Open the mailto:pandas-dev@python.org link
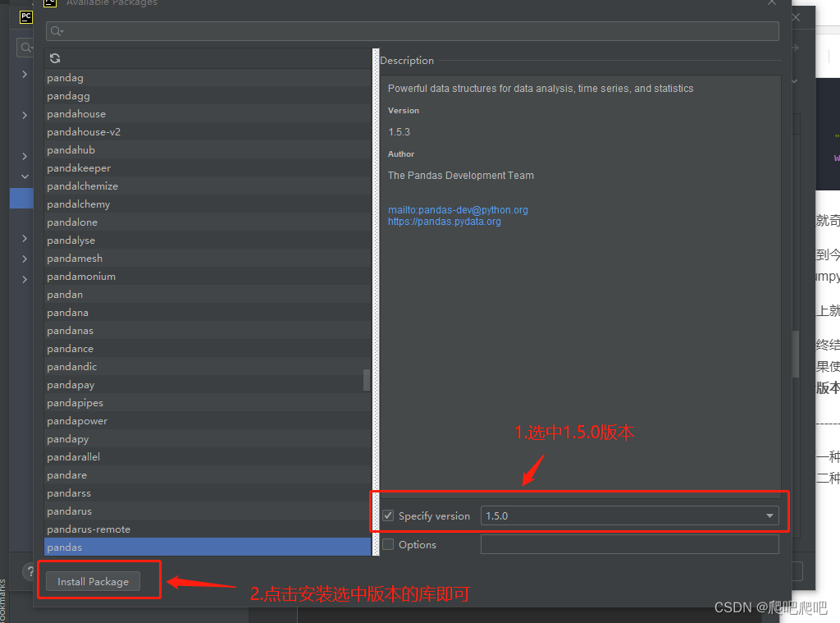This screenshot has width=840, height=623. [458, 209]
